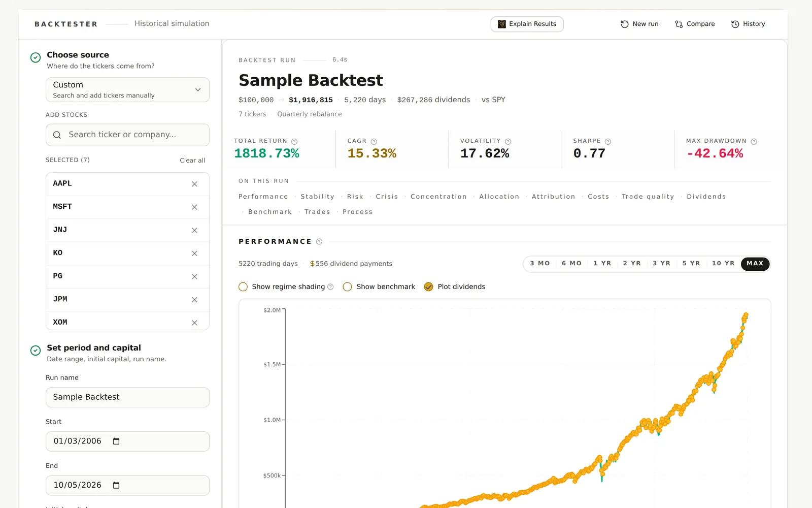Select the MAX time range
Screen dimensions: 812x508
(755, 263)
